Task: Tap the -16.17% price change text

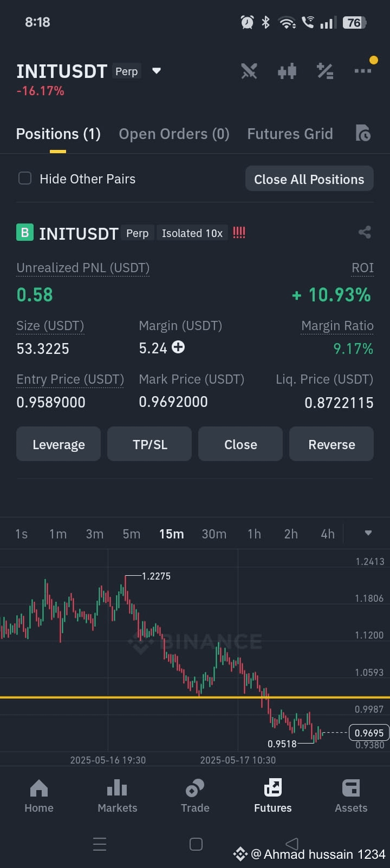Action: pos(40,91)
